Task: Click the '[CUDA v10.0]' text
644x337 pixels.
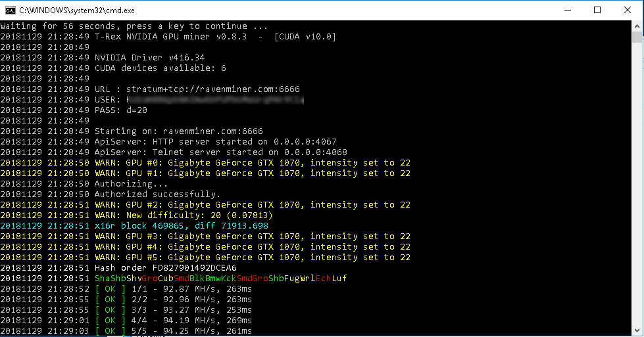Action: click(x=305, y=37)
